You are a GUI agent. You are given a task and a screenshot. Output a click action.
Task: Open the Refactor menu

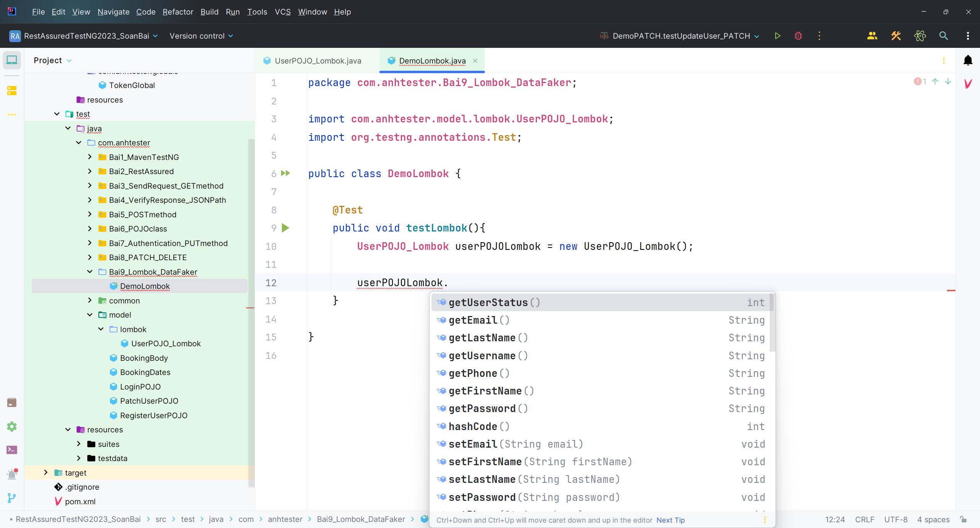[178, 12]
